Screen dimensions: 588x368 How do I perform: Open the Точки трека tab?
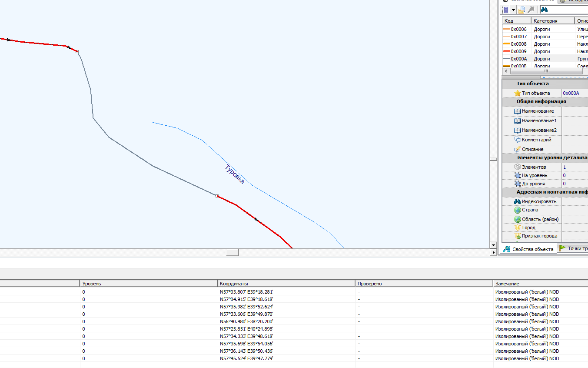click(x=574, y=248)
